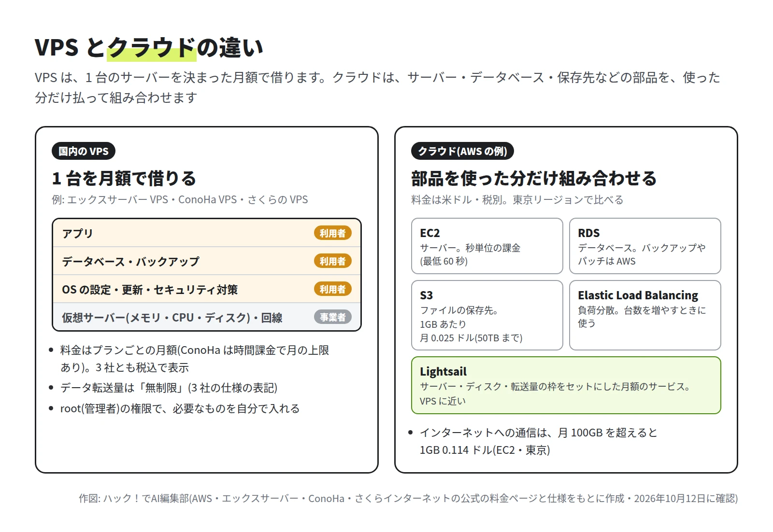The height and width of the screenshot is (532, 773).
Task: Click '月 0.025 ドル(50TB まで)' in S3 card
Action: [x=471, y=338]
